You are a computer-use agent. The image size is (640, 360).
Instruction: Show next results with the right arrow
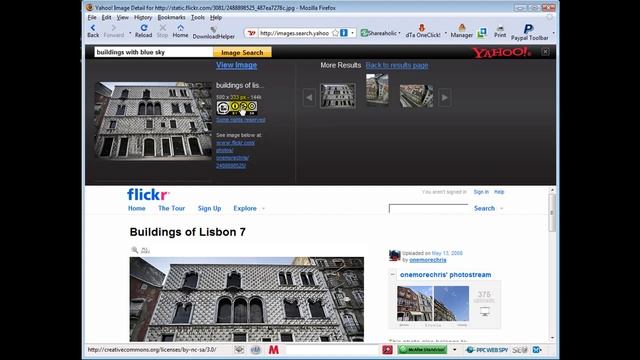tap(444, 98)
